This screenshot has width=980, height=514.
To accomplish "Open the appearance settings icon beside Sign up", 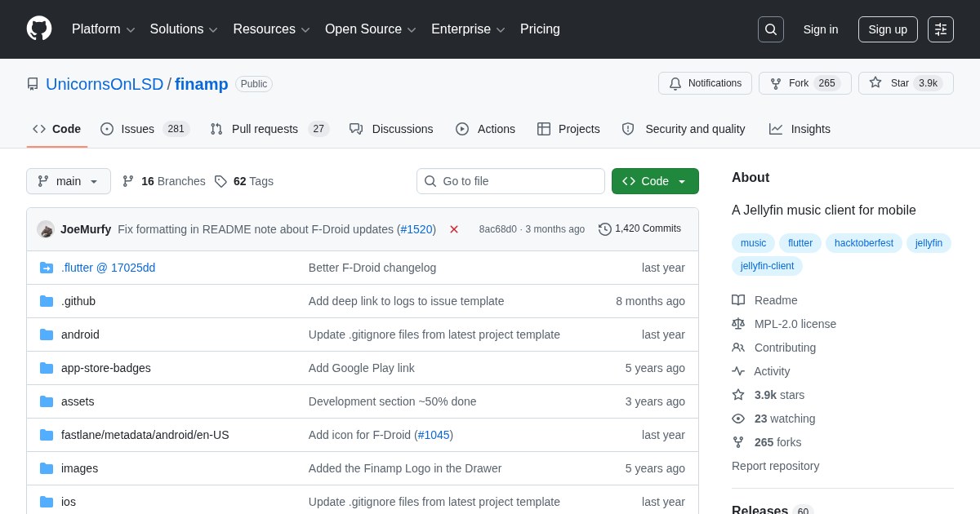I will point(941,29).
